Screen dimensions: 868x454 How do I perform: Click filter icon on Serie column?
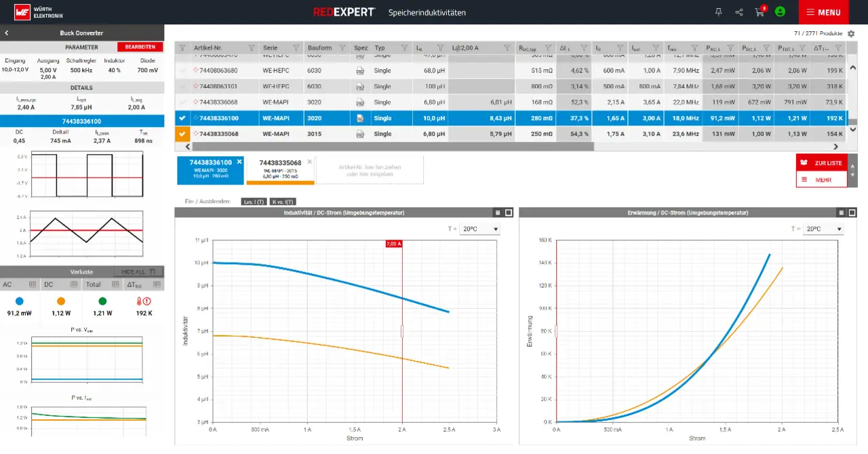pyautogui.click(x=296, y=48)
